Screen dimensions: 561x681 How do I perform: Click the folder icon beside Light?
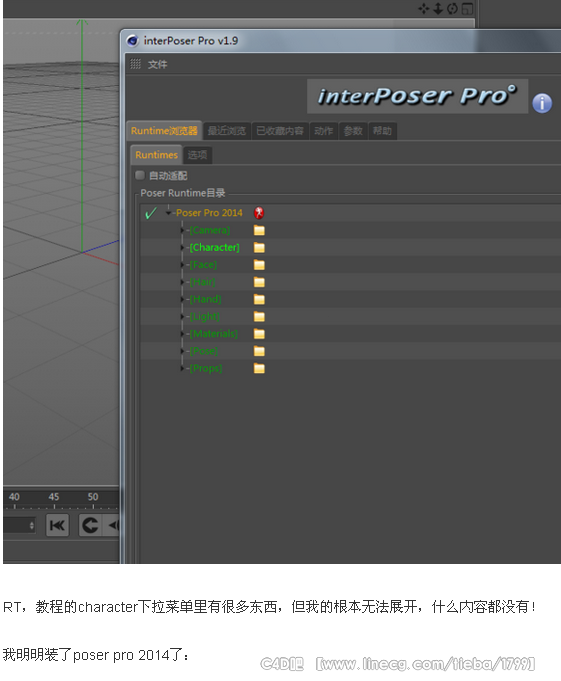coord(259,317)
